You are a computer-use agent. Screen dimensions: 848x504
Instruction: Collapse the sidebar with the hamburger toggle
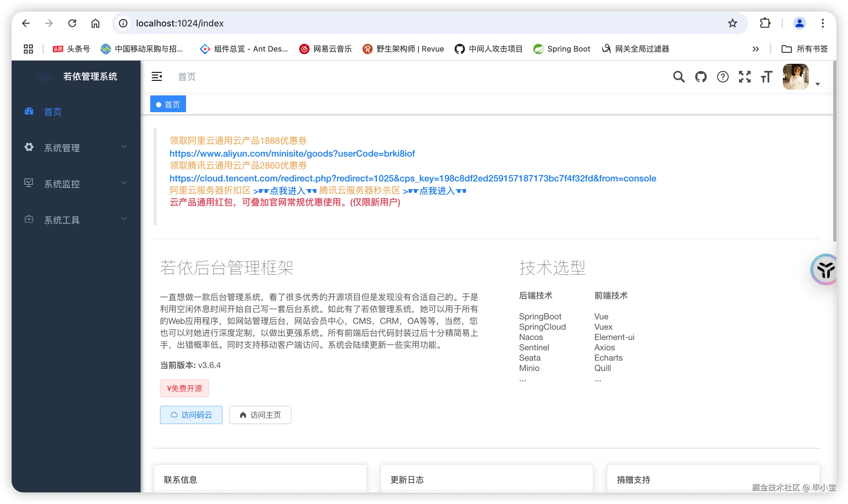pos(157,76)
